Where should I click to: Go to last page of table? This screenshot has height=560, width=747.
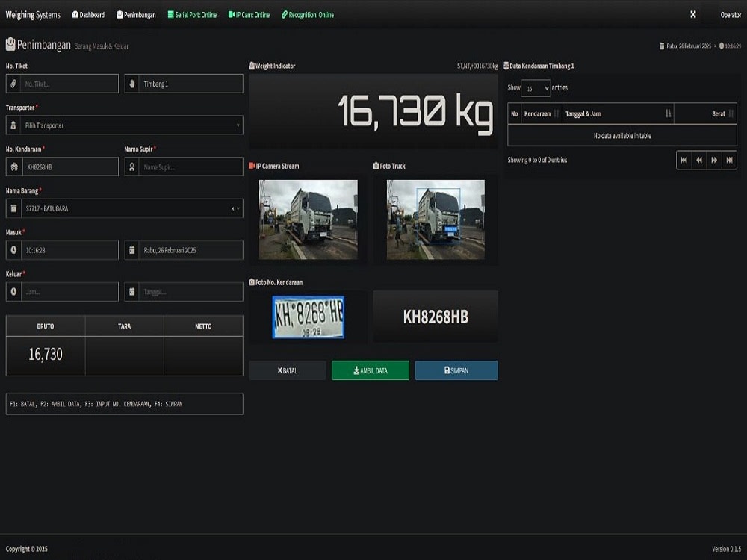coord(729,160)
